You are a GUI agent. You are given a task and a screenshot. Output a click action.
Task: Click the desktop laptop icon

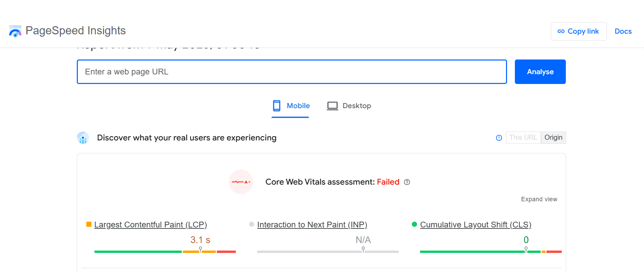pos(332,106)
